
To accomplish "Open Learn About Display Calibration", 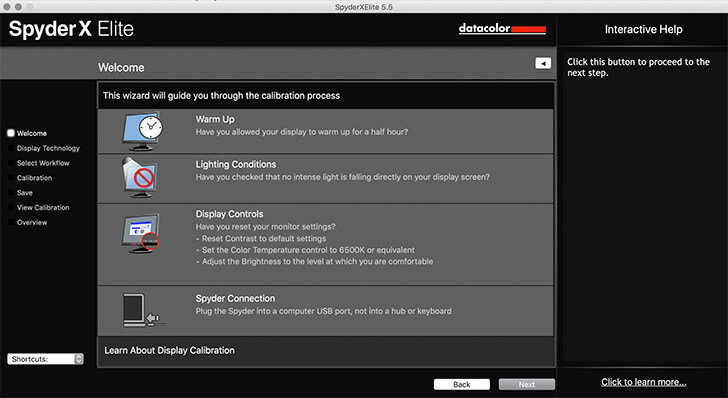I will point(169,351).
